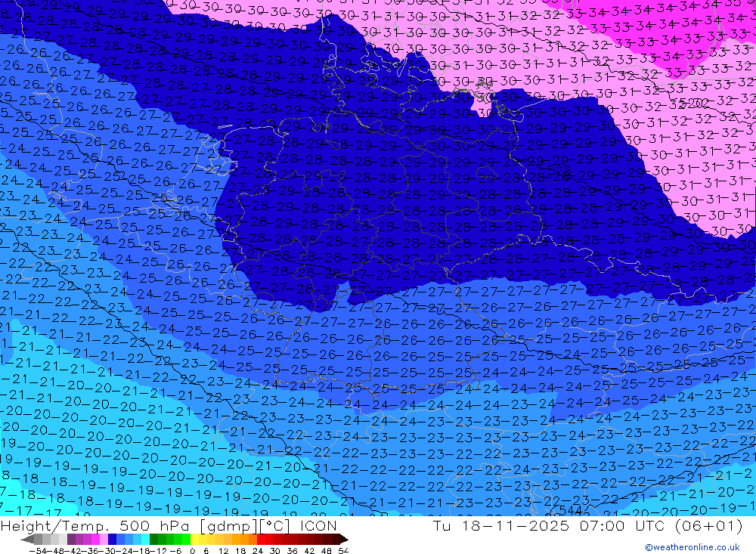Select the dark blue legend swatch right of -30

point(113,540)
